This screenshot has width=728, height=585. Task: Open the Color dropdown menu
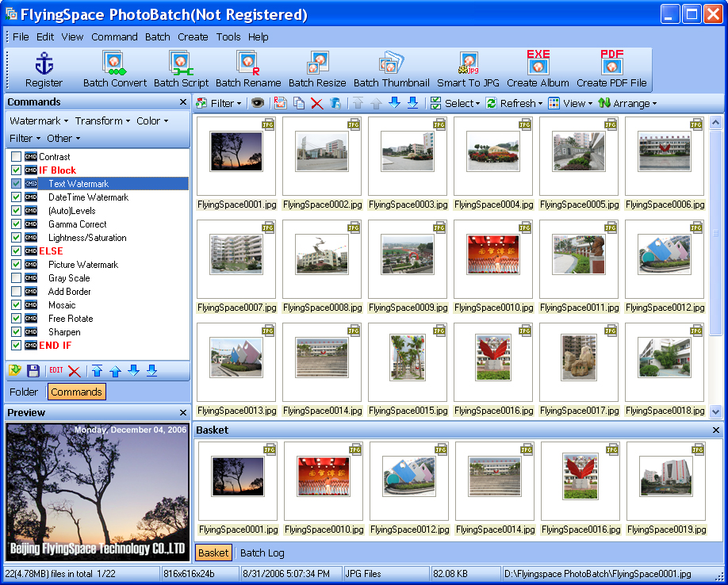click(x=152, y=121)
